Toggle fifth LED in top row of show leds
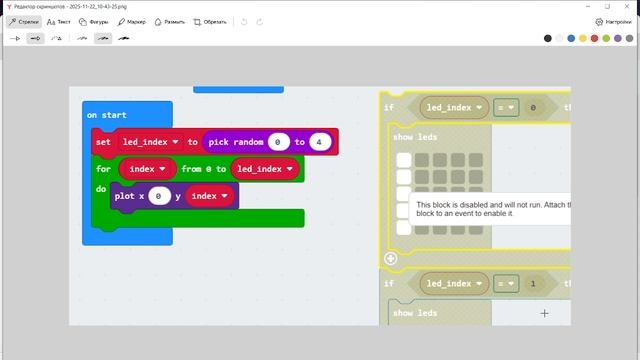Image resolution: width=640 pixels, height=360 pixels. [476, 160]
